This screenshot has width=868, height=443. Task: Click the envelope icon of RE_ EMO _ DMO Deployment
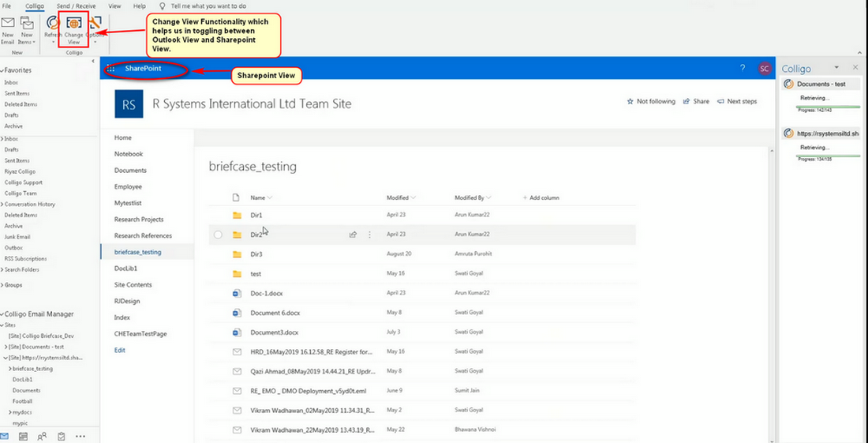[238, 391]
